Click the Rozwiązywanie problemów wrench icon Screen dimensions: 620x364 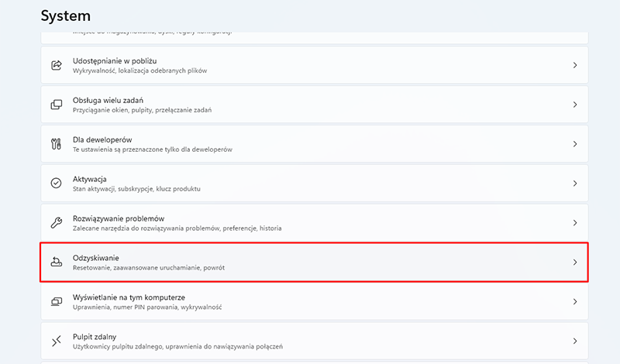(x=56, y=223)
